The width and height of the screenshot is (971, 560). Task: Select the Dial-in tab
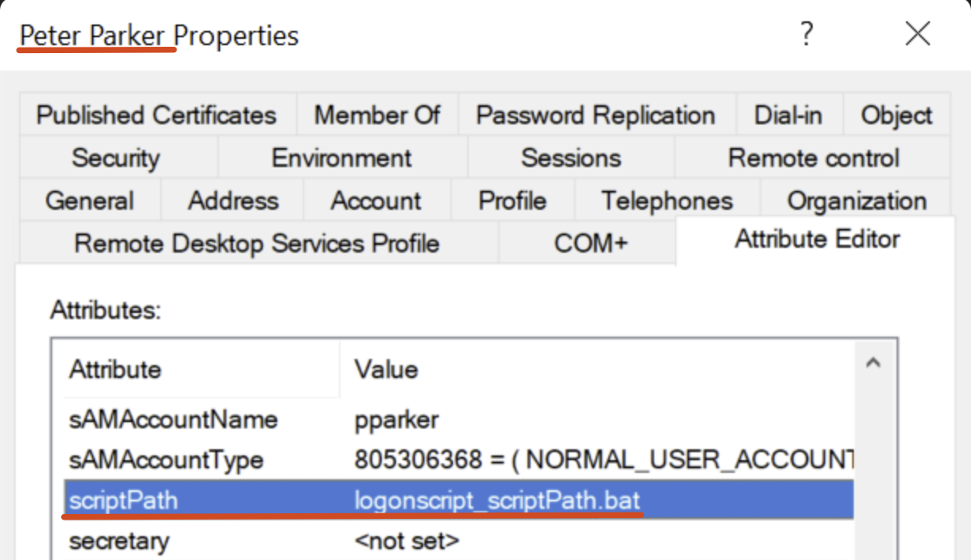788,116
